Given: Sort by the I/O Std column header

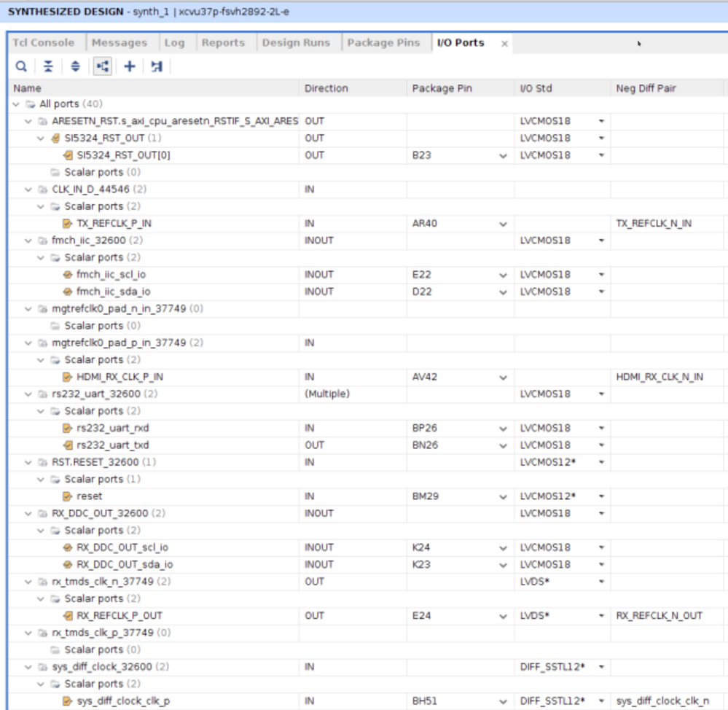Looking at the screenshot, I should tap(563, 88).
